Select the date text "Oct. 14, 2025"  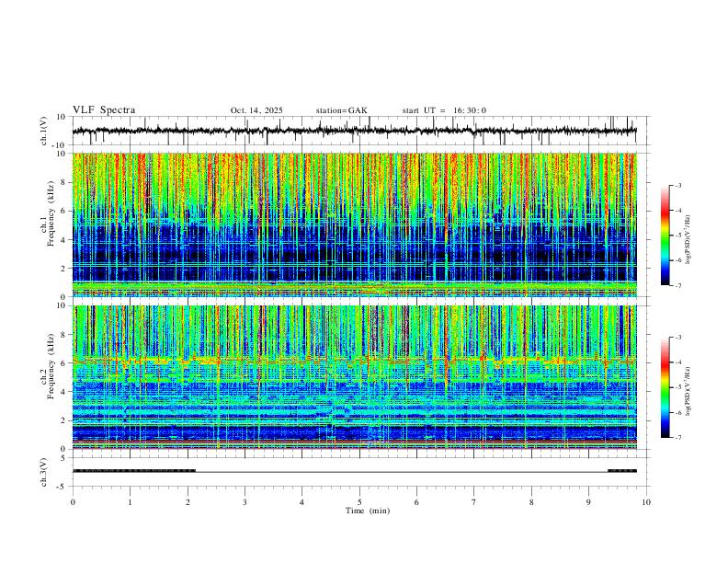(x=256, y=110)
